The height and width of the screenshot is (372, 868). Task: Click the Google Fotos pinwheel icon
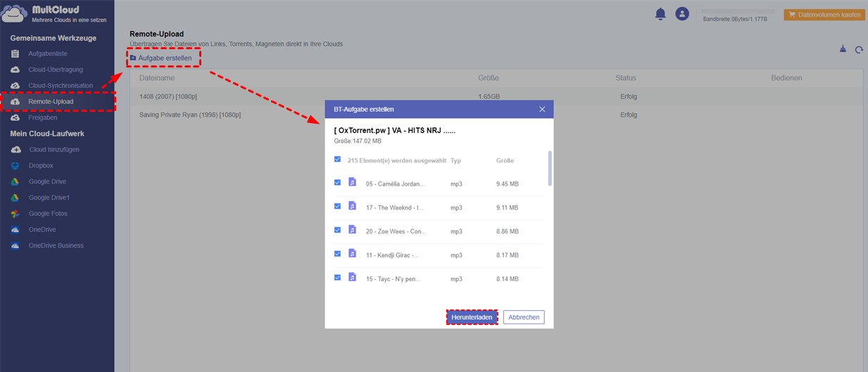(15, 214)
